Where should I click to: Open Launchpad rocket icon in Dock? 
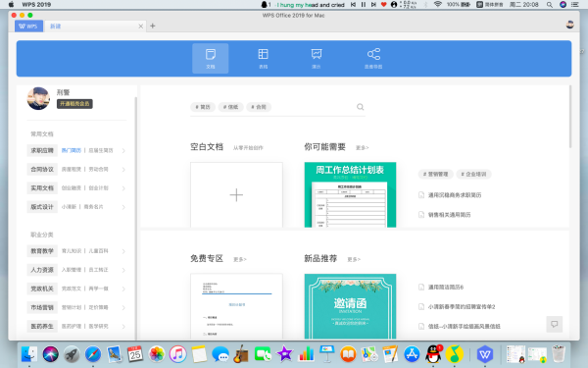[x=72, y=353]
